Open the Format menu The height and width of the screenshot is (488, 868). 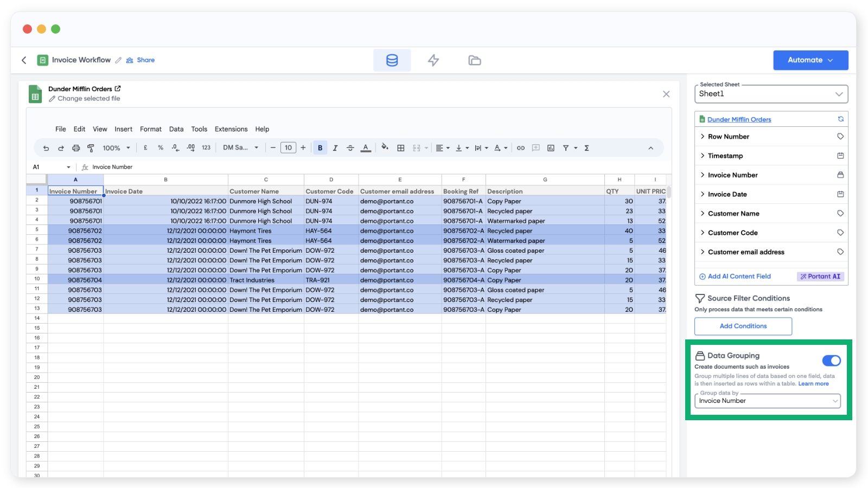[x=150, y=129]
